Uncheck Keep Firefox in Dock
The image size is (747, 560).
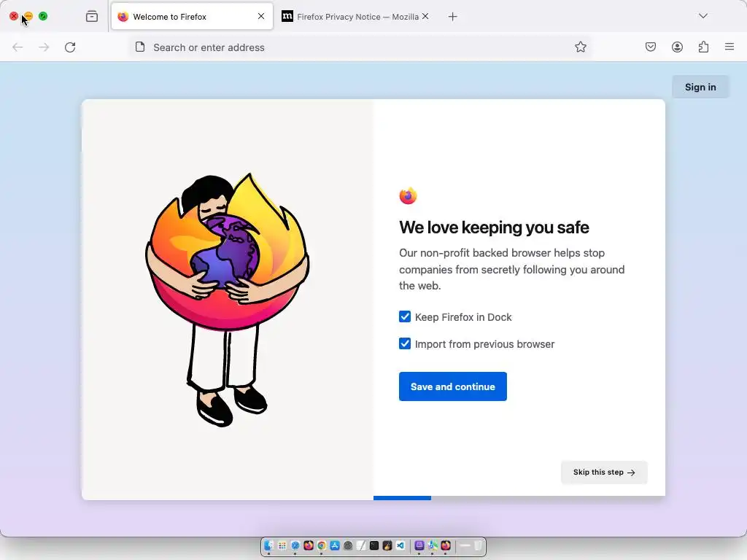click(x=405, y=316)
